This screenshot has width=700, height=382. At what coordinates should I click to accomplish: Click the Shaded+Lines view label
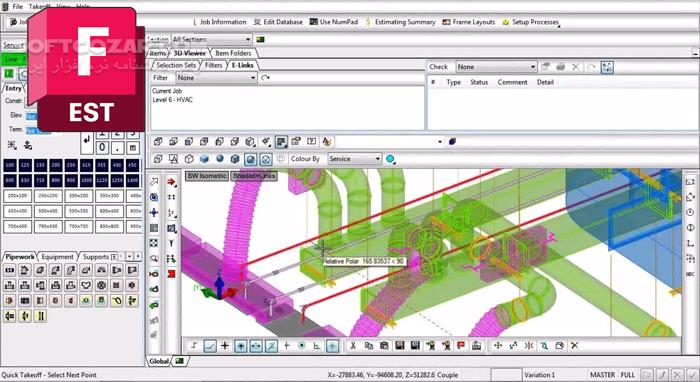[x=254, y=176]
